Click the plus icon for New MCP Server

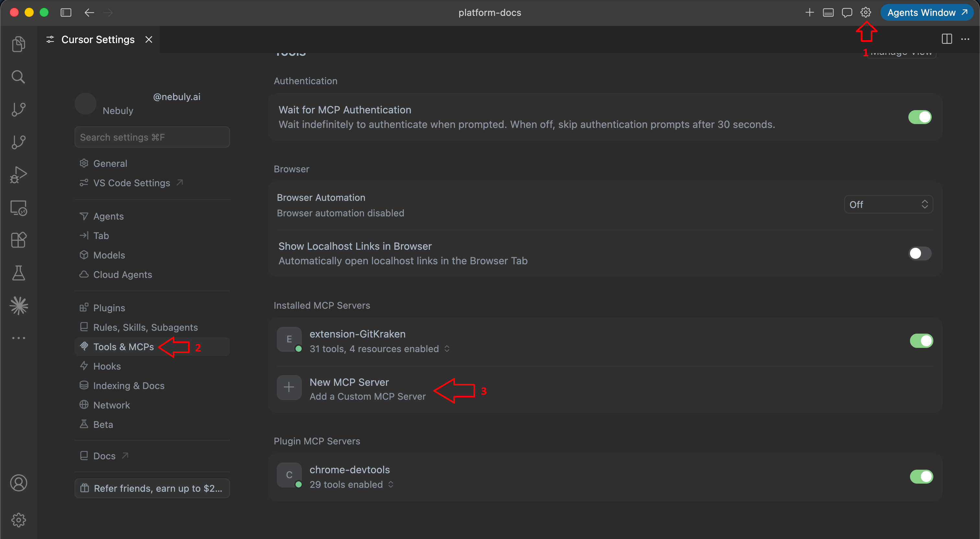coord(289,387)
